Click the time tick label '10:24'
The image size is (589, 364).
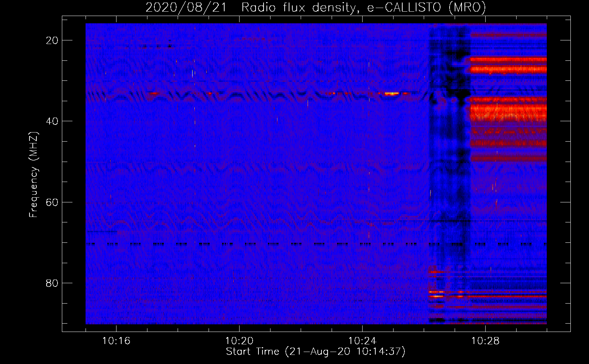click(362, 341)
